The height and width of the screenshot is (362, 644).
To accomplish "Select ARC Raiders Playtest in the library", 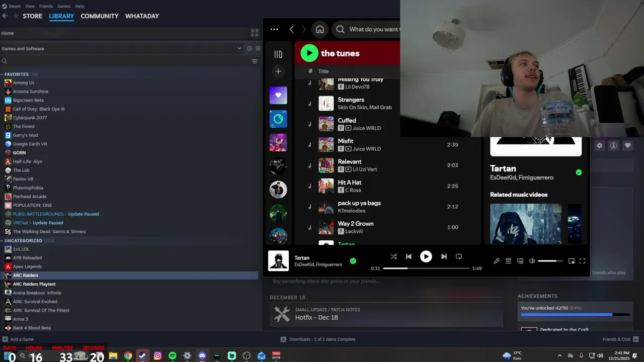I will [34, 284].
